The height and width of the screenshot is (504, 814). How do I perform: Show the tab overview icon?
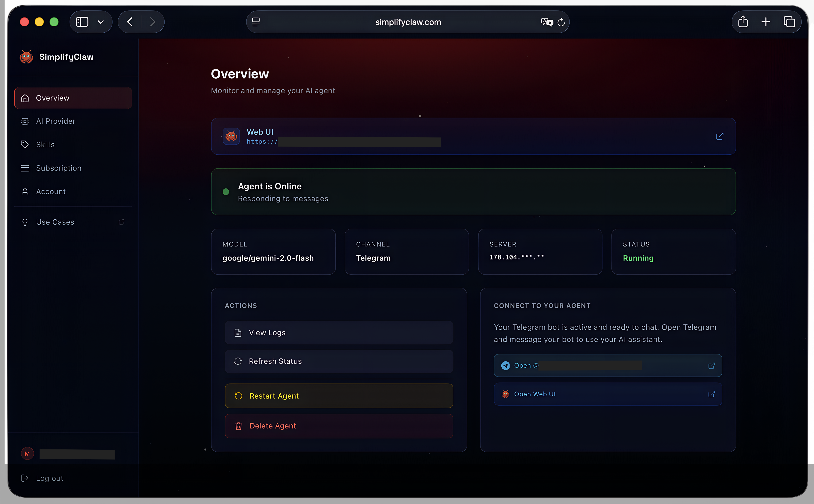pyautogui.click(x=789, y=22)
